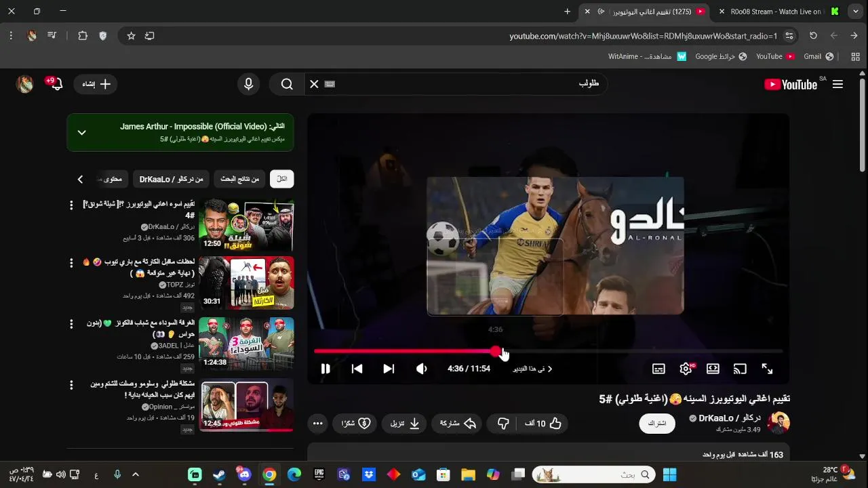The width and height of the screenshot is (868, 488).
Task: Open the خرائط Google bookmark
Action: tap(721, 56)
